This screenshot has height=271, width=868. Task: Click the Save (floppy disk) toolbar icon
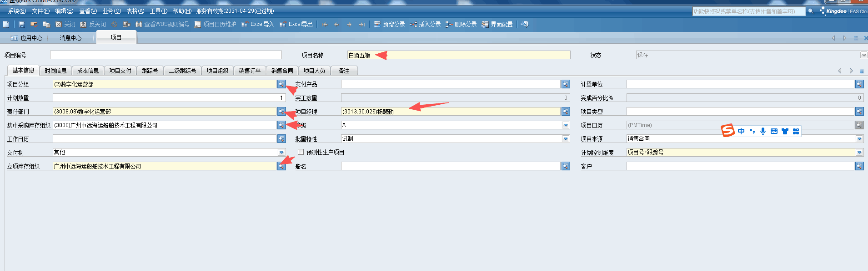pos(21,24)
